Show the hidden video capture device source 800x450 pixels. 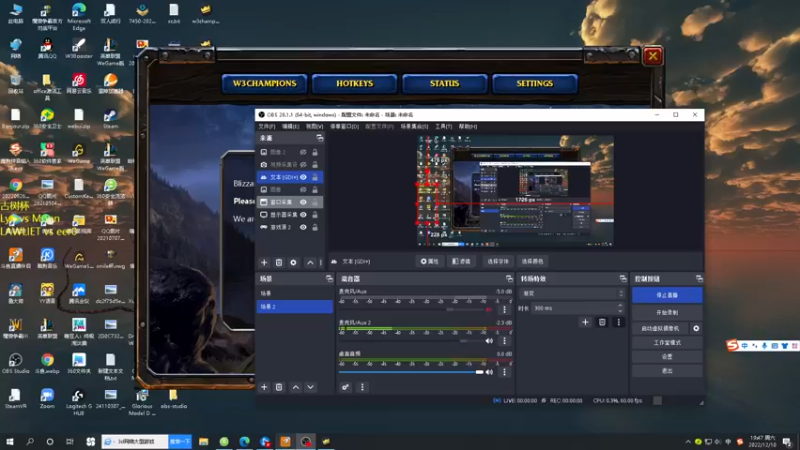click(x=303, y=164)
